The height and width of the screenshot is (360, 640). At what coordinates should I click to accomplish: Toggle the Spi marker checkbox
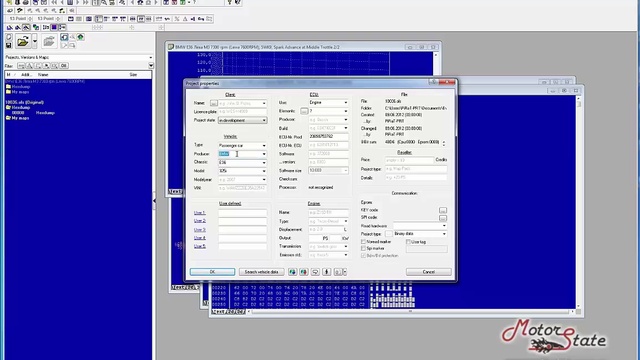[x=363, y=249]
